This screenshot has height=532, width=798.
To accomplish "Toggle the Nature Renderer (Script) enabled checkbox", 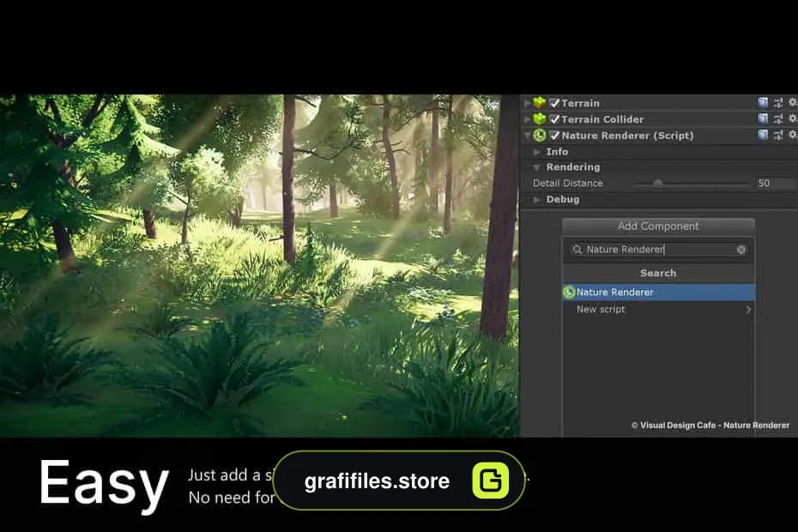I will pos(554,136).
